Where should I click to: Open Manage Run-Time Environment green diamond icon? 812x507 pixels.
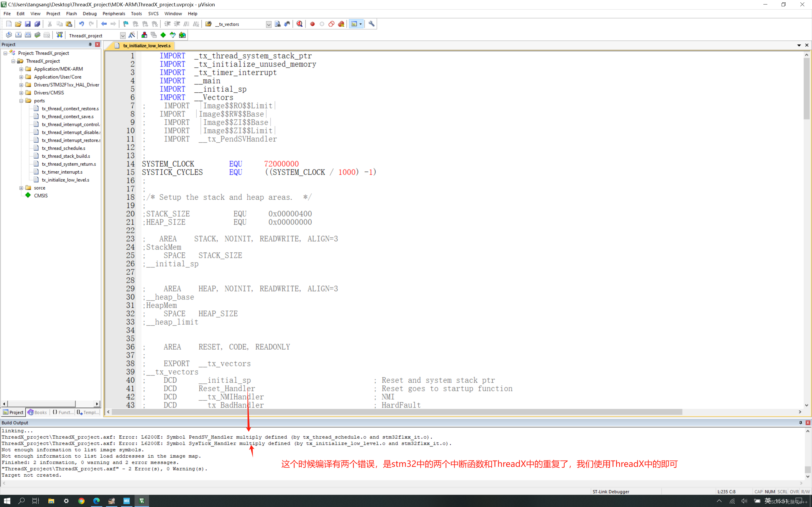pyautogui.click(x=163, y=35)
